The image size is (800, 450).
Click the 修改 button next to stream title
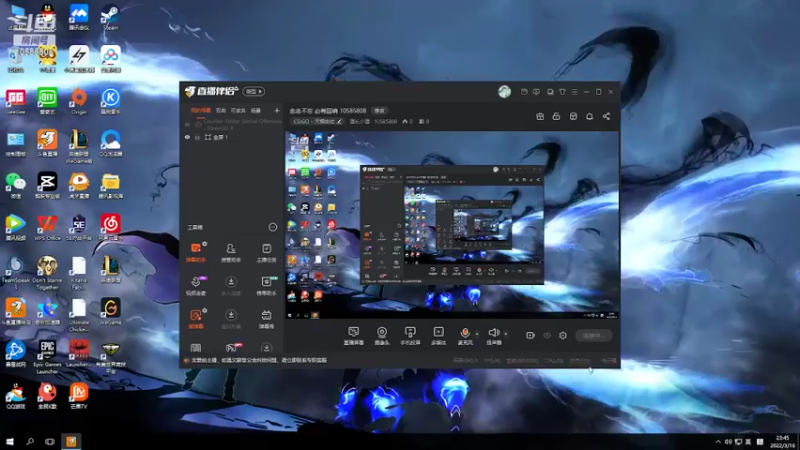[x=380, y=110]
